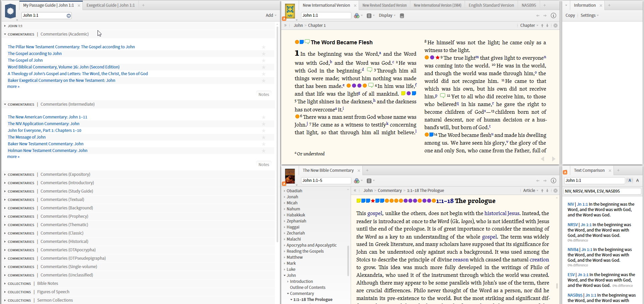Open the New Bible Commentary cover thumbnail menu

[x=290, y=176]
